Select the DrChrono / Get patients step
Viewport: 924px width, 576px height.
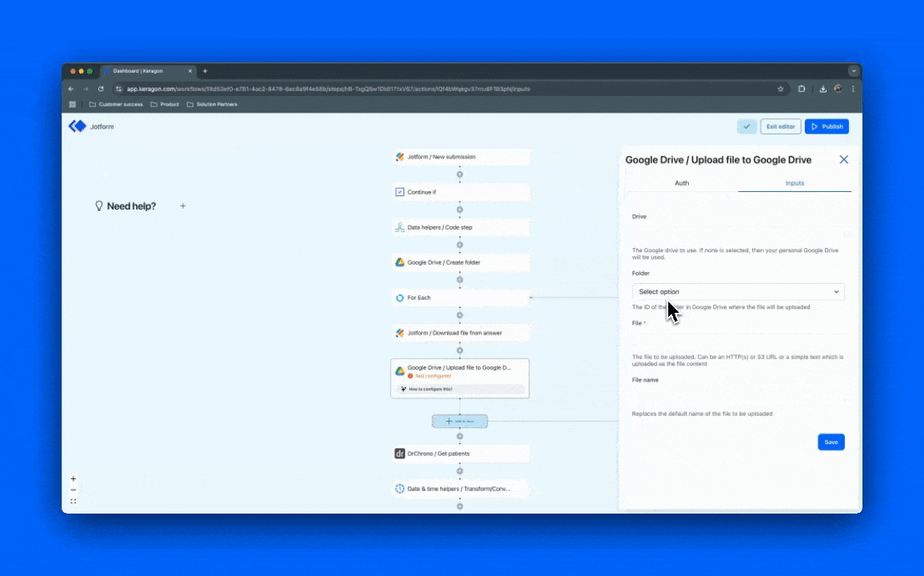(460, 454)
